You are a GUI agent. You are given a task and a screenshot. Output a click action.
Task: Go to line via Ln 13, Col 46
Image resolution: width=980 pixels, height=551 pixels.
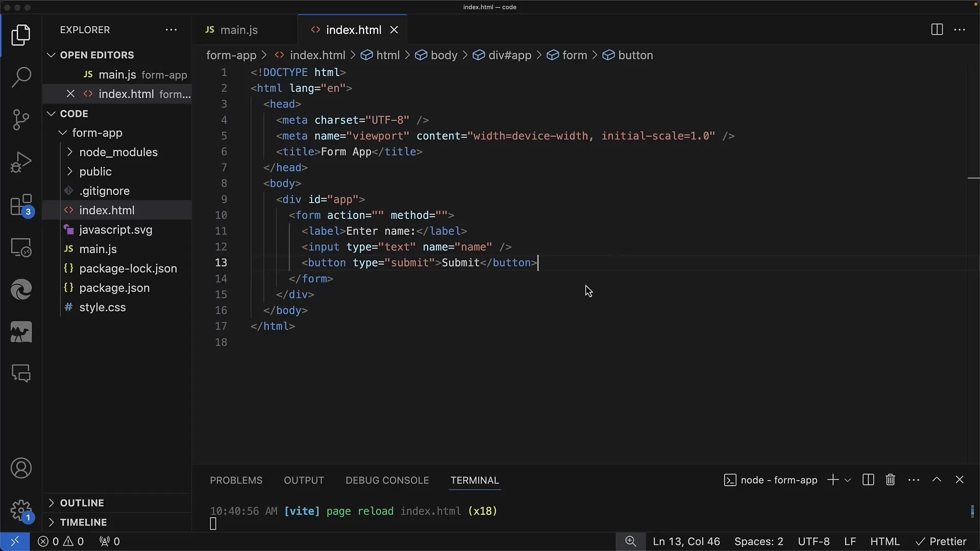tap(686, 541)
